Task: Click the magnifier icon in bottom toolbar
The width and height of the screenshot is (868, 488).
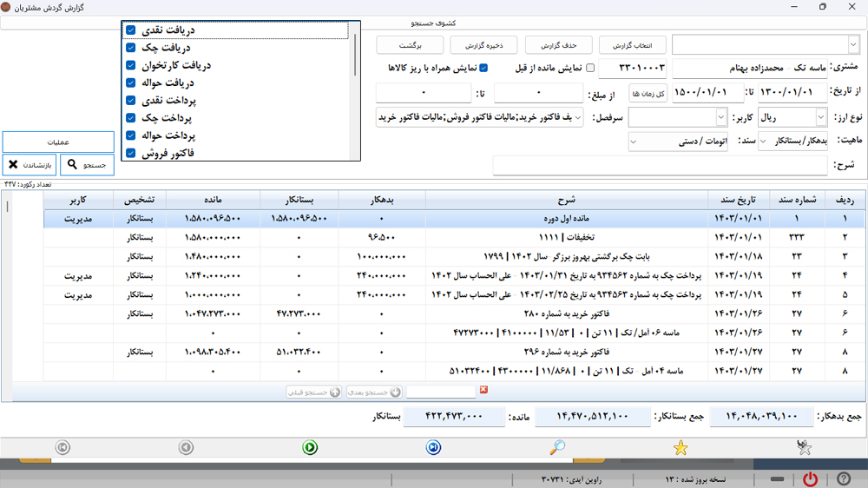Action: coord(557,447)
